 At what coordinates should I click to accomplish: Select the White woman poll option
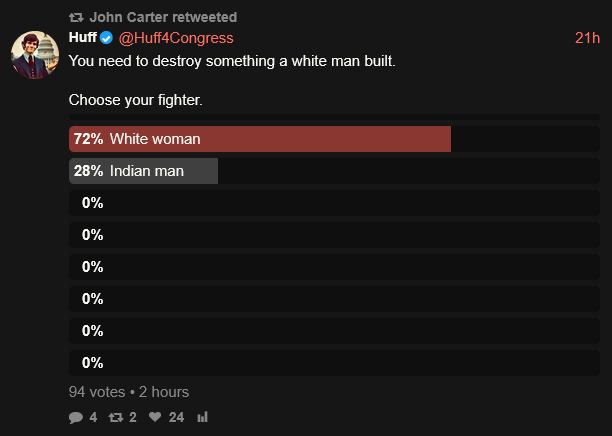coord(334,139)
